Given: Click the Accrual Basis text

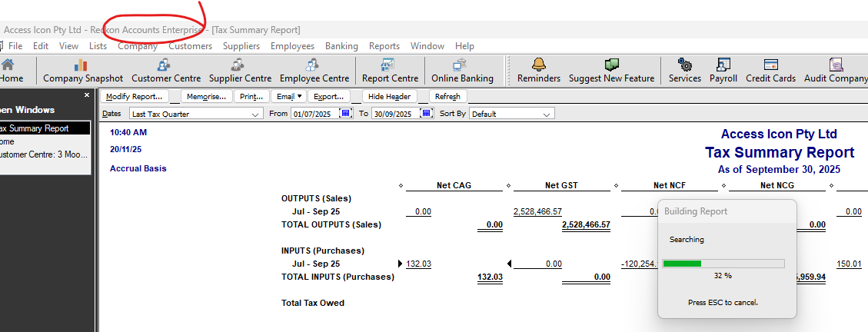Looking at the screenshot, I should point(138,168).
